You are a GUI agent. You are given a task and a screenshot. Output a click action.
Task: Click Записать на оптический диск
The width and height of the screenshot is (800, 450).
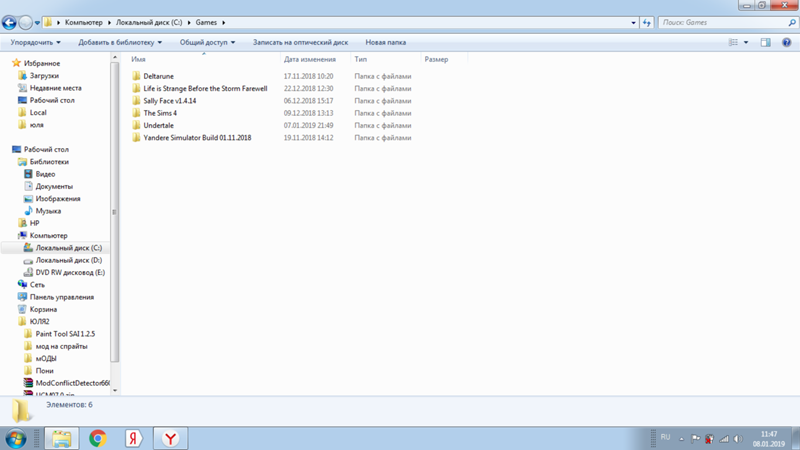pyautogui.click(x=301, y=42)
